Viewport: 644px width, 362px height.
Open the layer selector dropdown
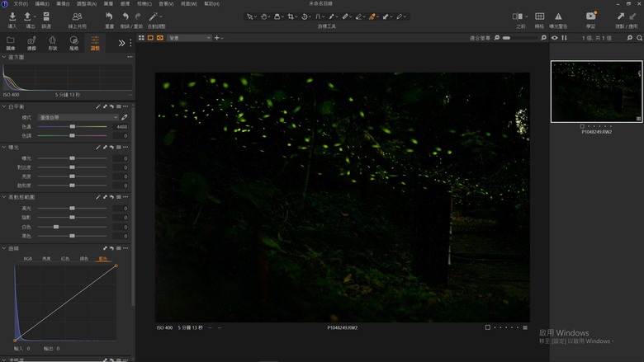tap(190, 38)
